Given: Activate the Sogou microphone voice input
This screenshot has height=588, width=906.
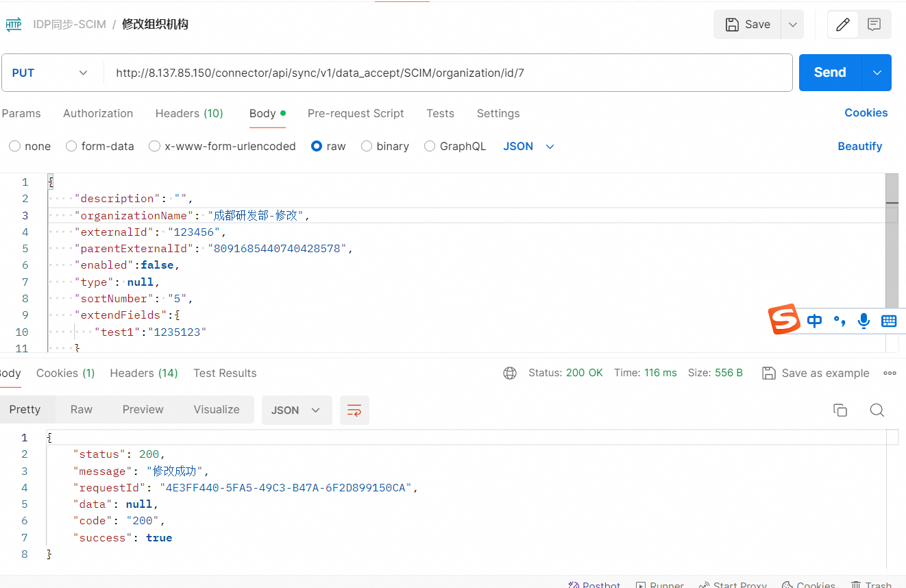Looking at the screenshot, I should pos(864,321).
